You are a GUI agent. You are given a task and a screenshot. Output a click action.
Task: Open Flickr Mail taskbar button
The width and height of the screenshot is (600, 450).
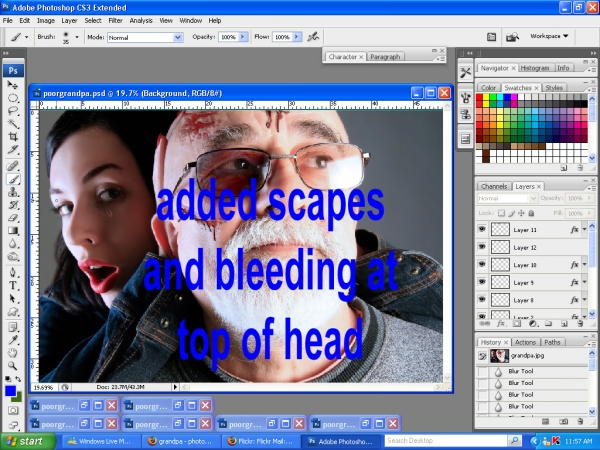[x=260, y=441]
